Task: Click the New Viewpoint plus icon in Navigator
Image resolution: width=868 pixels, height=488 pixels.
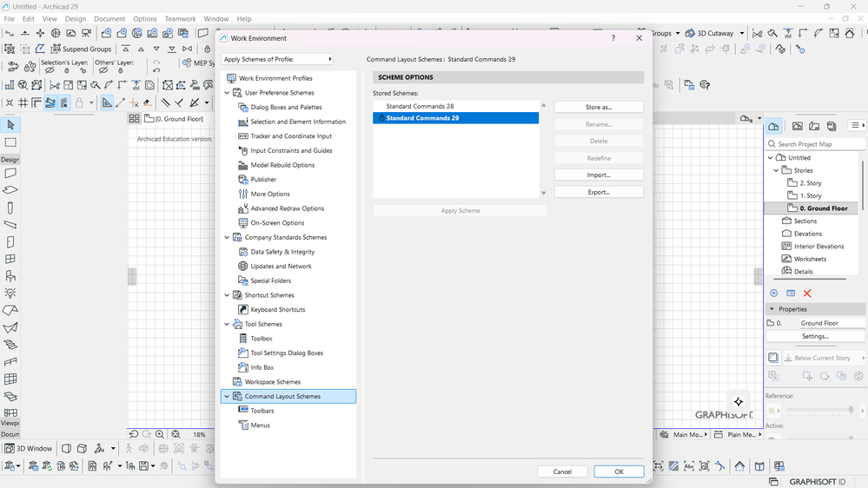Action: pos(774,293)
